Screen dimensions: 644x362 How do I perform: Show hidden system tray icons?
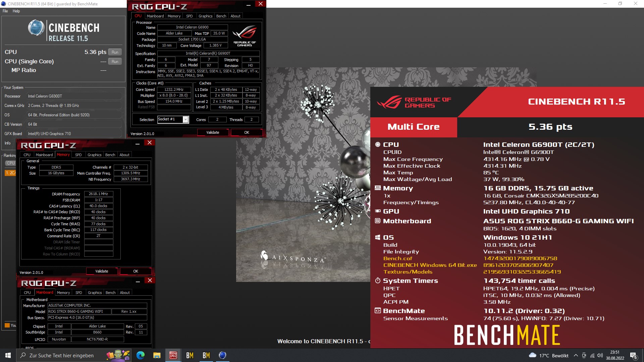[576, 355]
